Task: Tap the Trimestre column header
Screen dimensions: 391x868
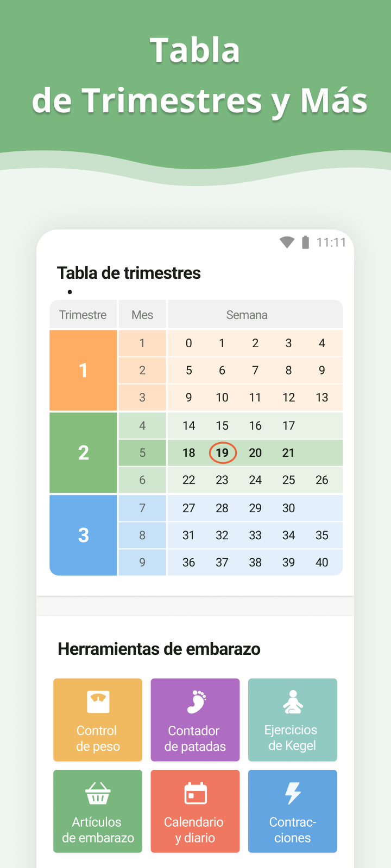Action: tap(83, 315)
